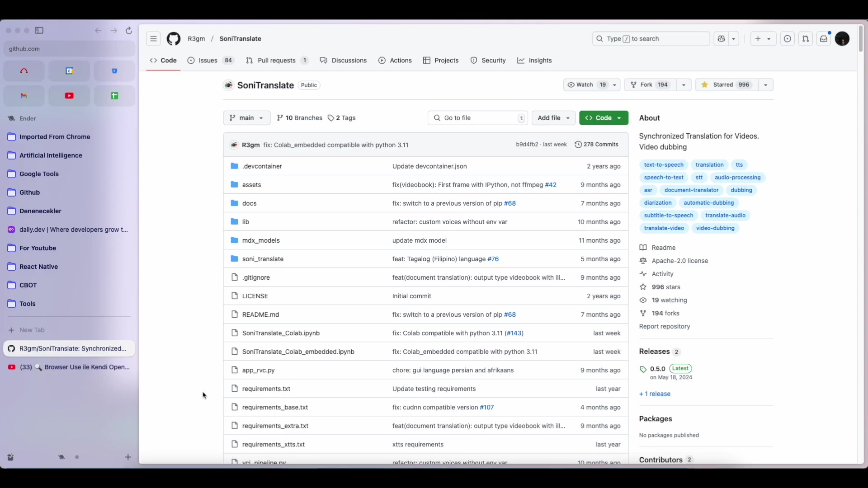Click Report repository link
This screenshot has height=488, width=868.
tap(665, 327)
